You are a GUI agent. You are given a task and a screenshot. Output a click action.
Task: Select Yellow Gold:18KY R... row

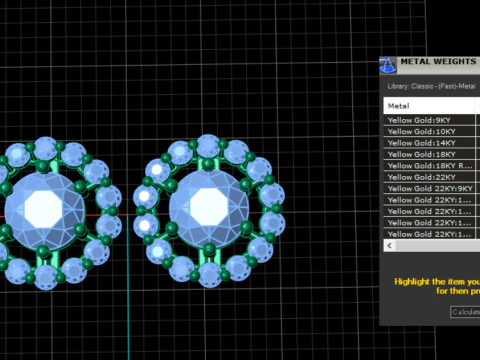coord(429,166)
